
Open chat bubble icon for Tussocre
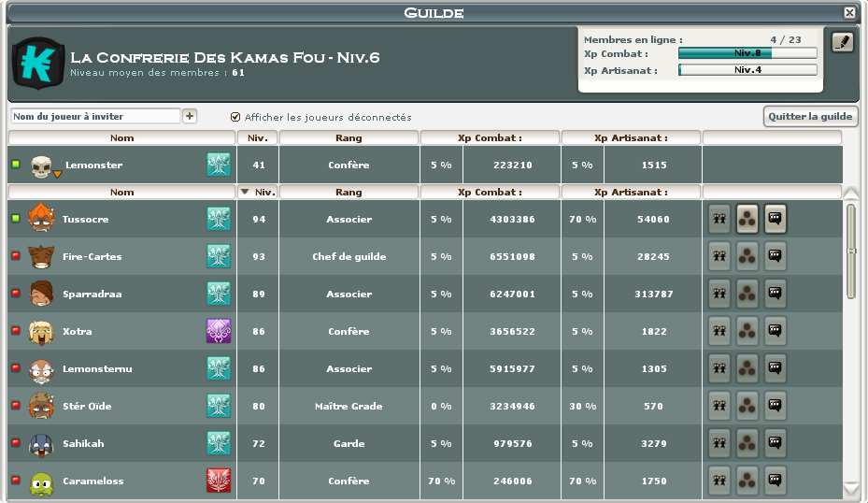click(x=775, y=219)
